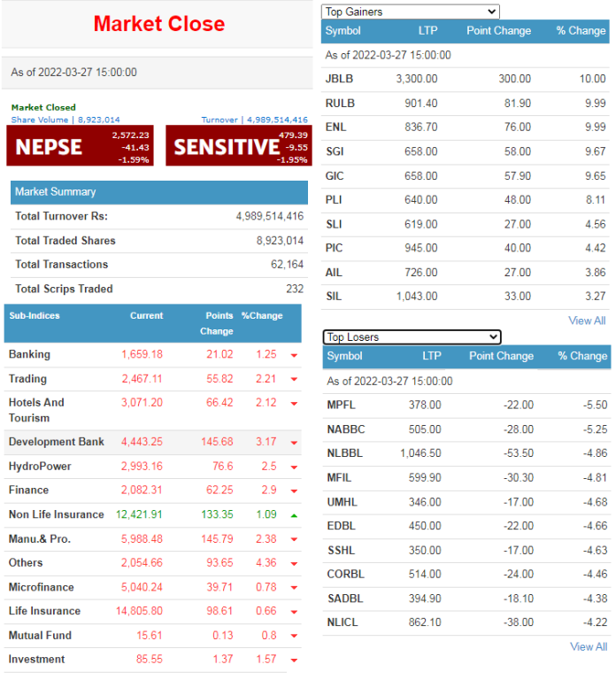Click the % Change header in Top Gainers table
Image resolution: width=616 pixels, height=680 pixels.
(581, 31)
